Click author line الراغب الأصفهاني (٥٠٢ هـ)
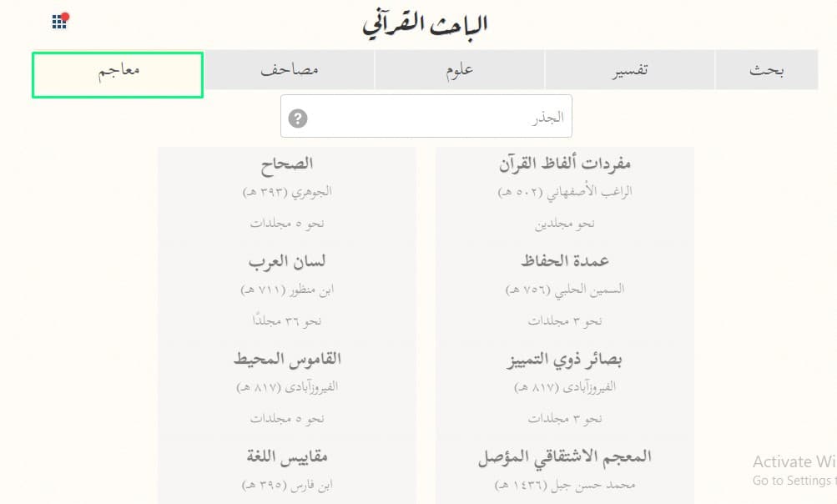Screen dimensions: 837x504 point(565,192)
